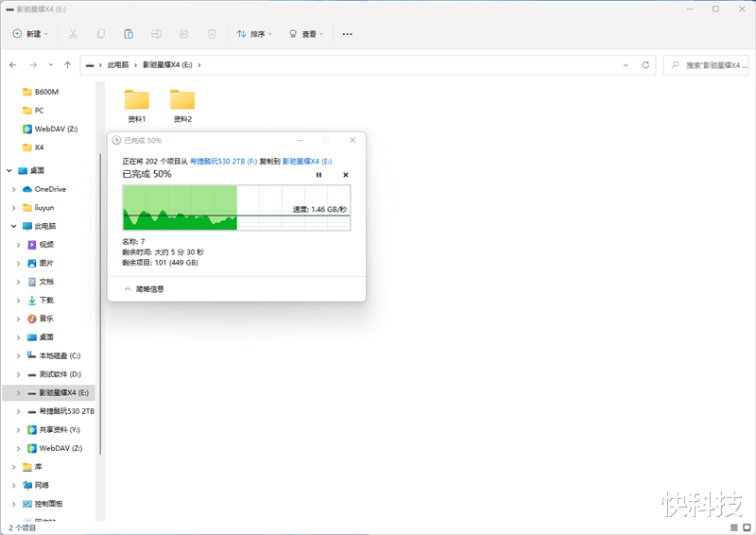Expand the OneDrive node
756x535 pixels.
pyautogui.click(x=14, y=189)
